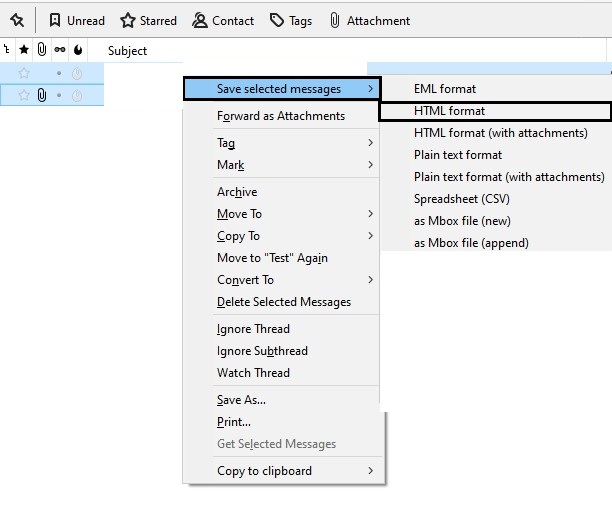Toggle junk status on first message row
Viewport: 612px width, 505px height.
pyautogui.click(x=77, y=73)
